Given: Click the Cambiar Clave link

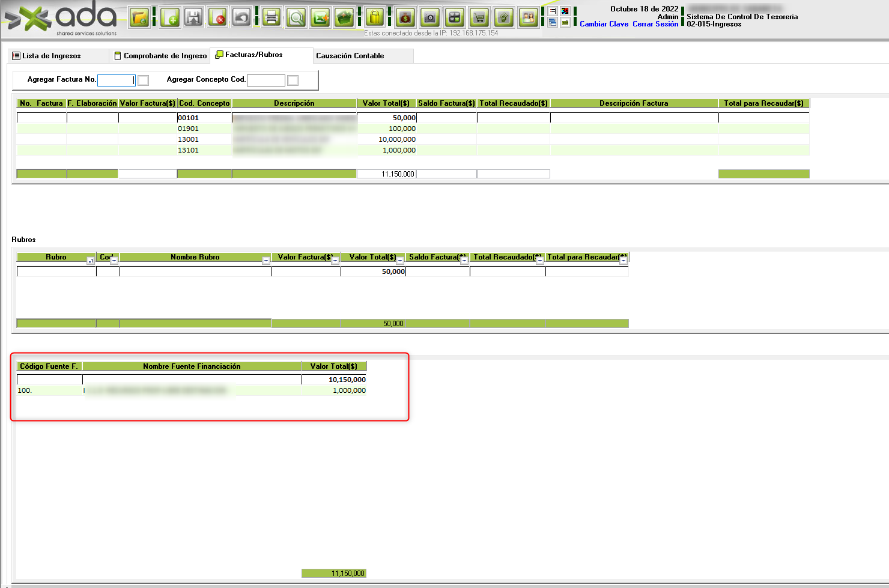Looking at the screenshot, I should tap(604, 24).
